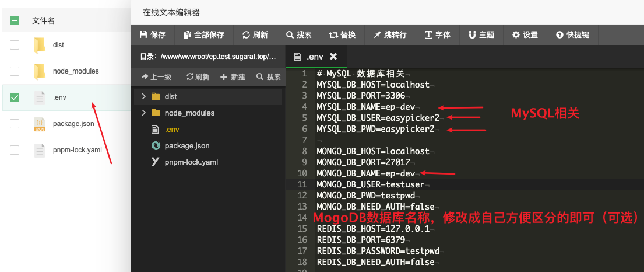Image resolution: width=644 pixels, height=272 pixels.
Task: Click node_modules folder icon in file list
Action: (x=40, y=72)
